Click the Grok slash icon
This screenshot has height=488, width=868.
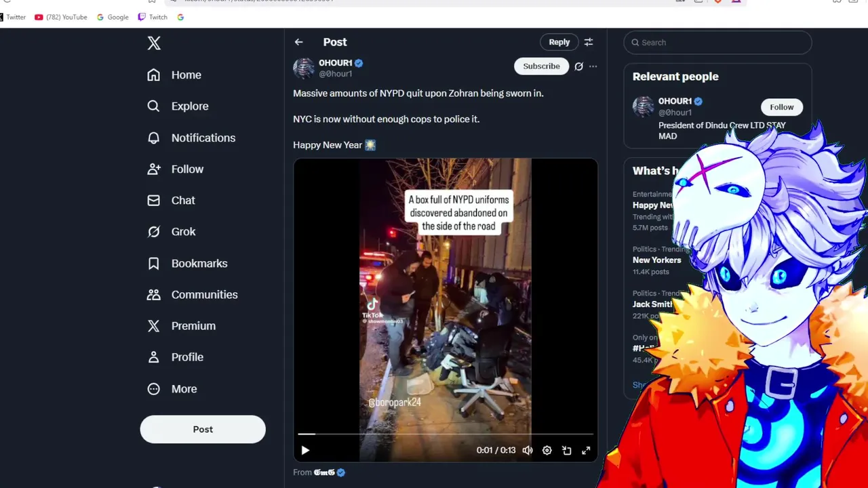(154, 231)
